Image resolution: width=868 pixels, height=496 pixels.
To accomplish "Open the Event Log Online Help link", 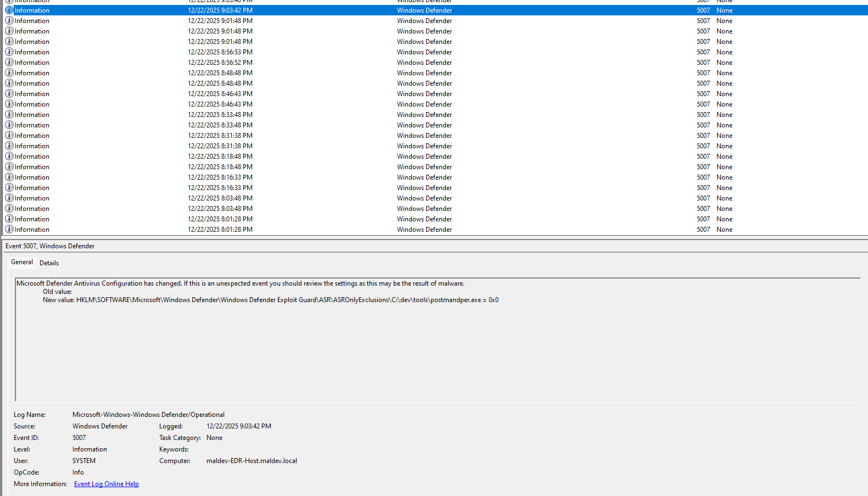I will [x=106, y=484].
